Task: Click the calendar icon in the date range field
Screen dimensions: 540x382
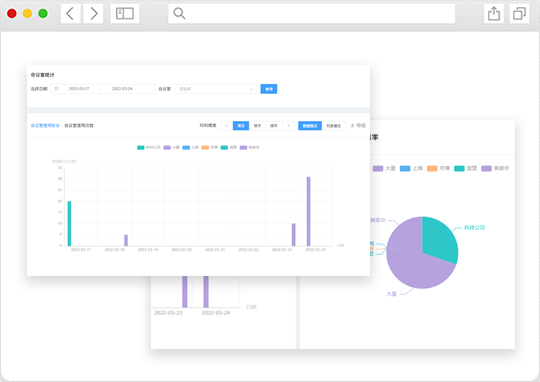Action: tap(56, 89)
